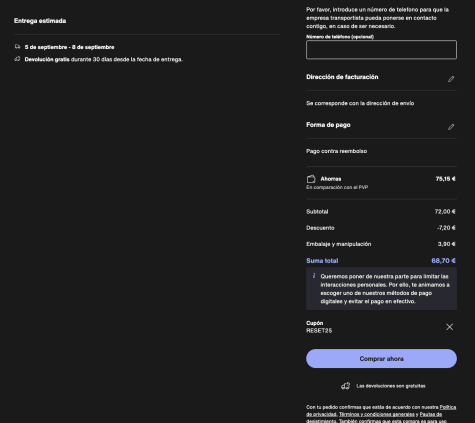Viewport: 475px width, 423px height.
Task: Click Se corresponde con la dirección de envío
Action: pyautogui.click(x=360, y=103)
